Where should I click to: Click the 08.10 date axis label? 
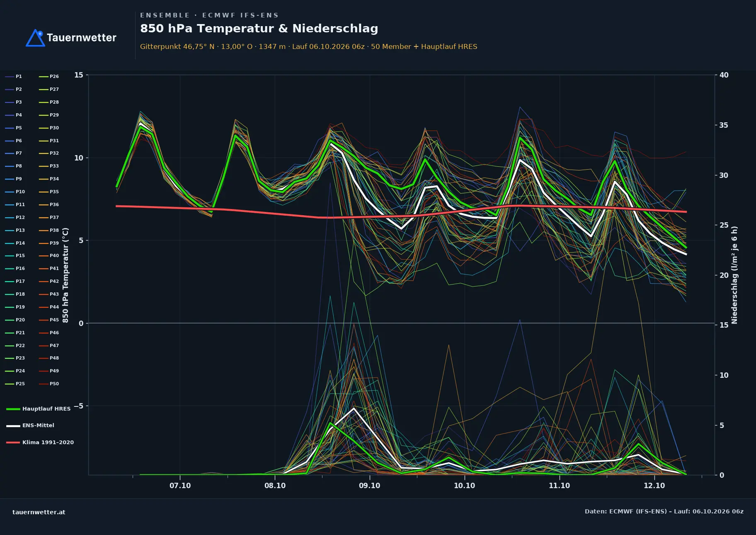coord(275,486)
